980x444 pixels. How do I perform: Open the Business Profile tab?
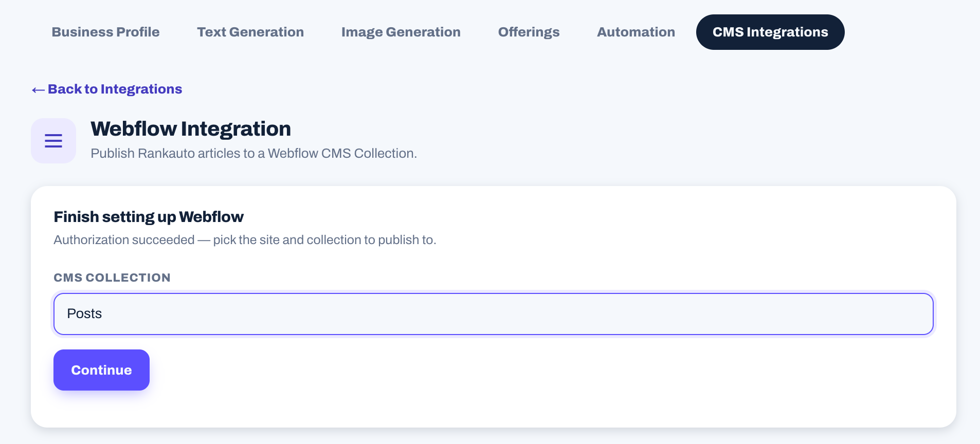point(105,32)
